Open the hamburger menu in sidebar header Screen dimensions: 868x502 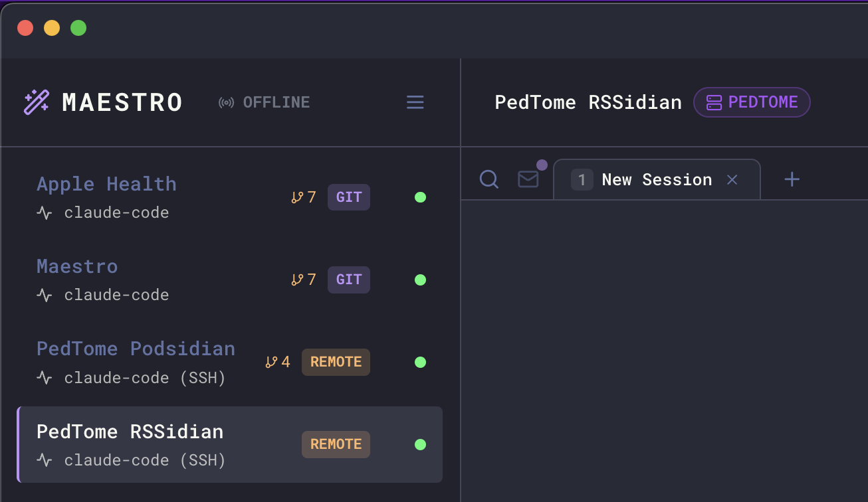click(415, 102)
